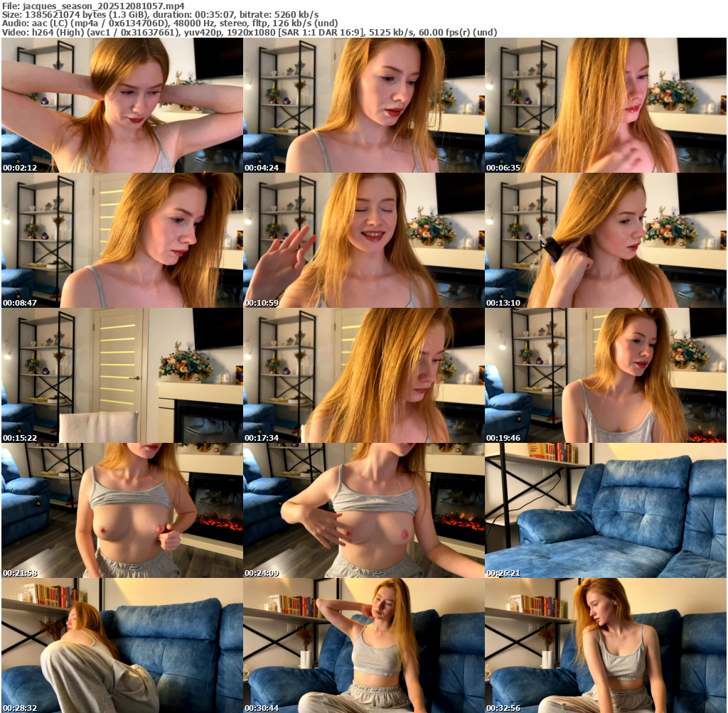Select the 60.00 fps(r) value
Image resolution: width=728 pixels, height=713 pixels.
pos(444,33)
